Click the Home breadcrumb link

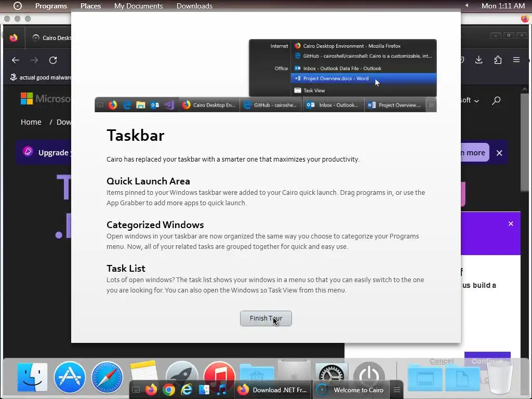[x=31, y=122]
